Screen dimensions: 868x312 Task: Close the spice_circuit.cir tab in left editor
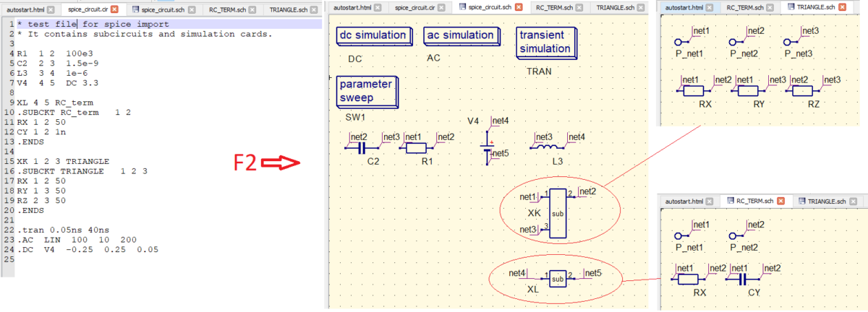click(x=114, y=7)
